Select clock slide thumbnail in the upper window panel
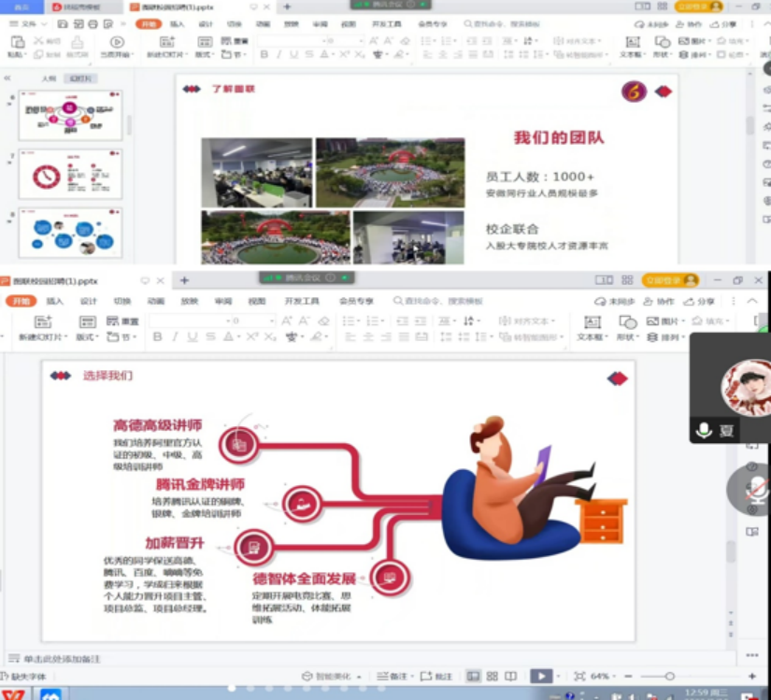The image size is (771, 700). [x=70, y=175]
